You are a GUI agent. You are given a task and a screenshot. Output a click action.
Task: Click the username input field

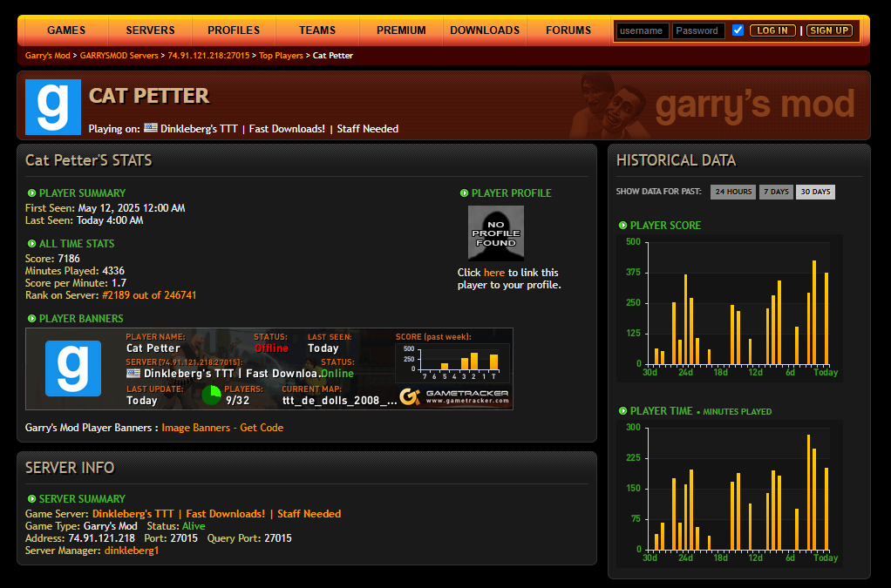tap(643, 30)
